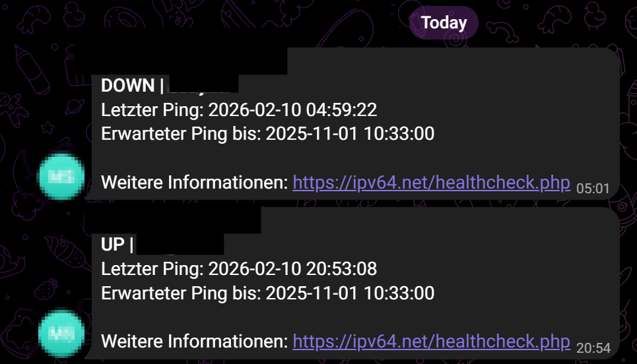Click the Erwarteter Ping line in DOWN message

267,134
